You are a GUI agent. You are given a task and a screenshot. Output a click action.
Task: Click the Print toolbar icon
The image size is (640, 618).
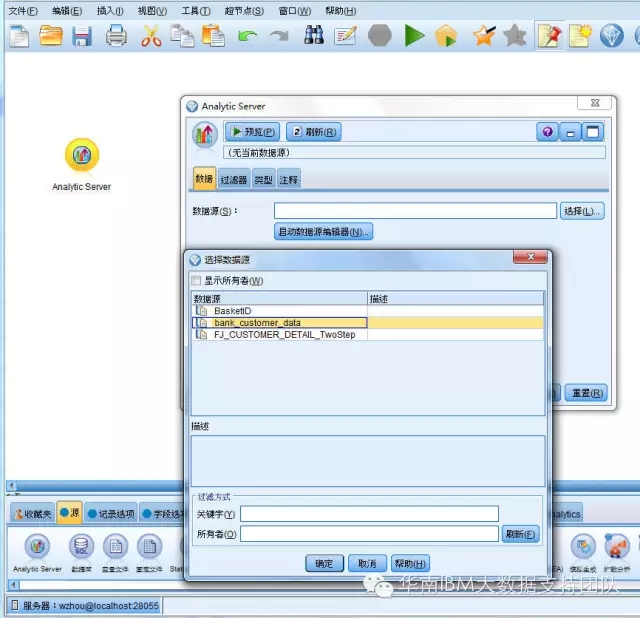116,36
